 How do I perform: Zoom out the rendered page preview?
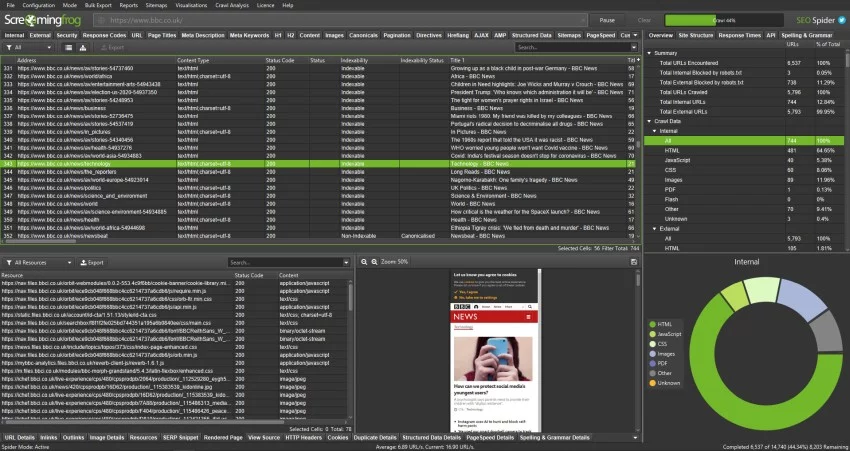[x=364, y=262]
